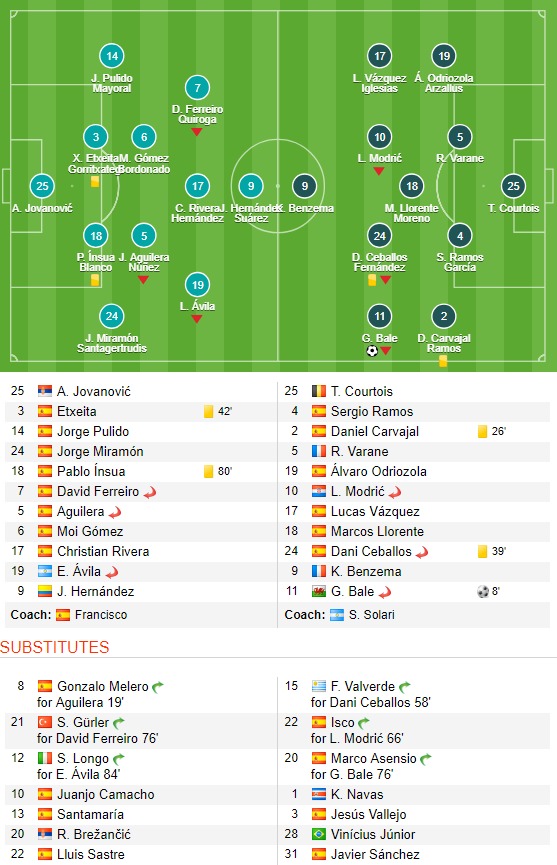Screen dimensions: 557x865
Task: Click the goal ball icon under G. Bale
Action: pyautogui.click(x=372, y=351)
